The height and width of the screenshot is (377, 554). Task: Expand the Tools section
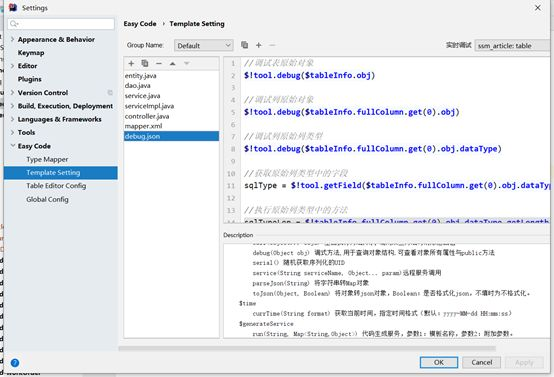coord(12,132)
